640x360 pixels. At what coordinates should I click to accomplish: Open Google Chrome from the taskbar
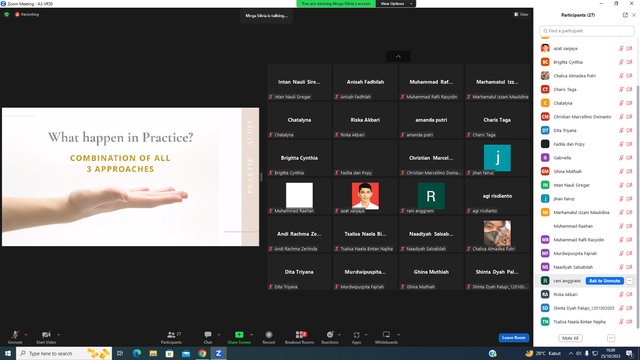pos(202,353)
